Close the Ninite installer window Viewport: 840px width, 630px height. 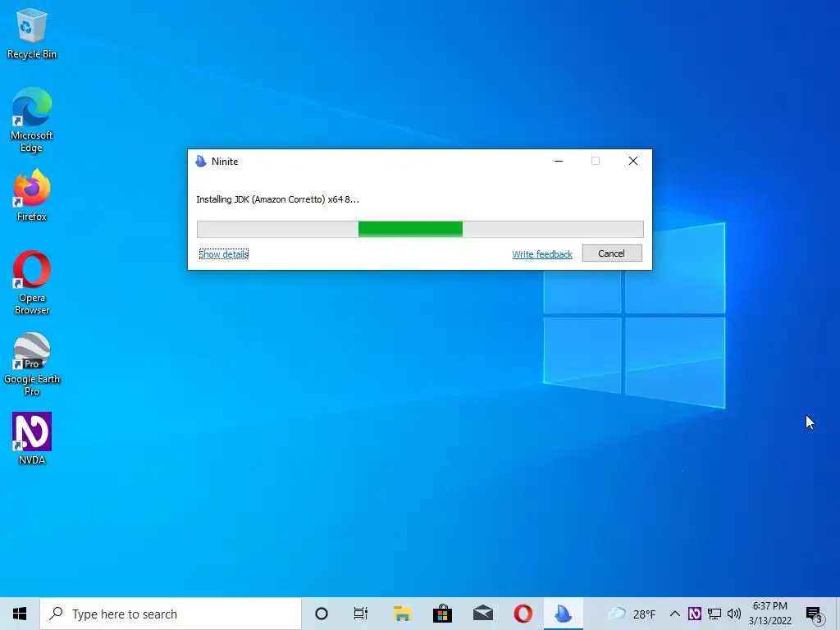click(x=632, y=162)
